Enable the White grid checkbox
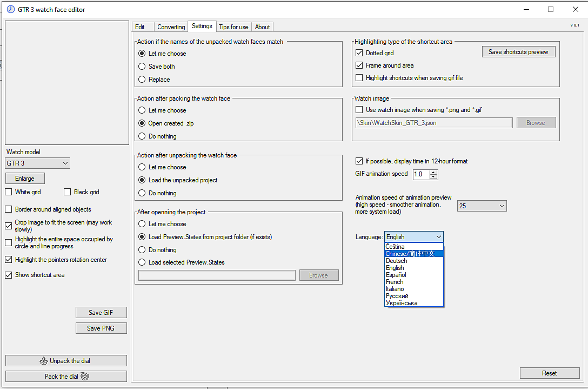This screenshot has width=588, height=389. (8, 192)
